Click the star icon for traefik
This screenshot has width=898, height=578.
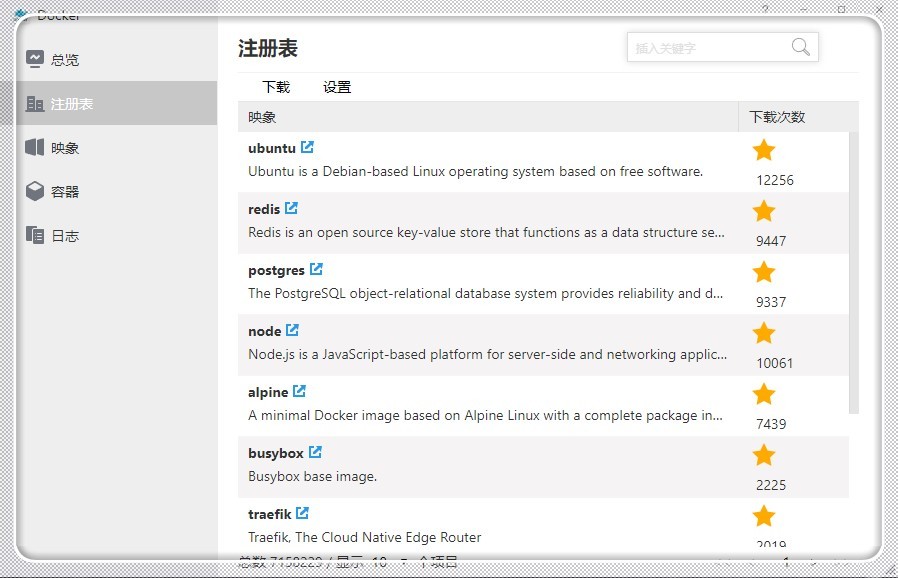(764, 516)
